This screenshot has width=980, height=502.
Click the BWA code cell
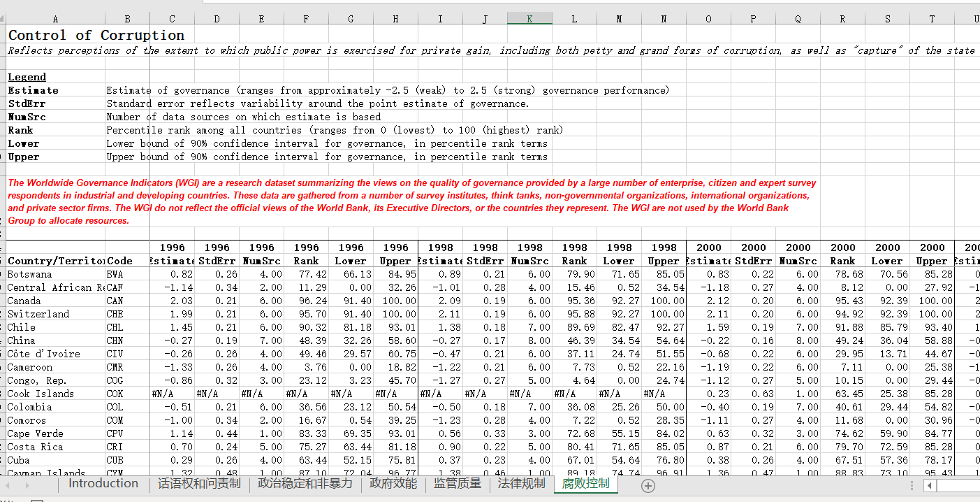(128, 274)
